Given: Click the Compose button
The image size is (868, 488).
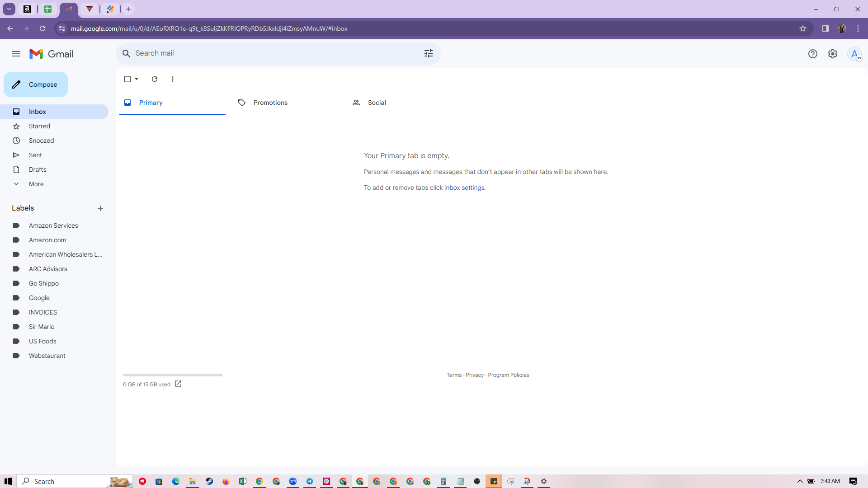Looking at the screenshot, I should (x=36, y=84).
